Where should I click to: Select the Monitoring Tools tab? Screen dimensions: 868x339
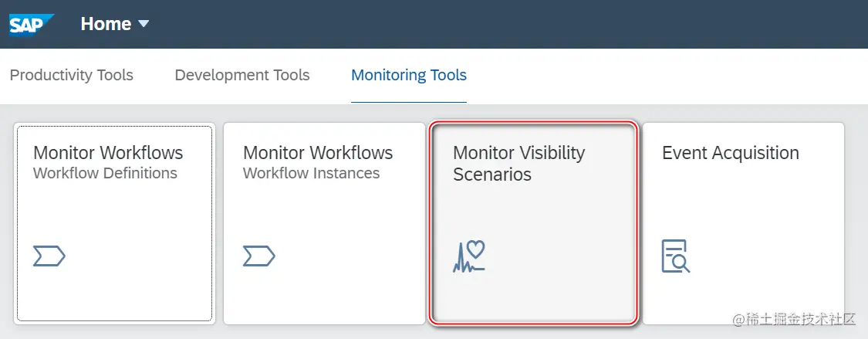pyautogui.click(x=409, y=75)
